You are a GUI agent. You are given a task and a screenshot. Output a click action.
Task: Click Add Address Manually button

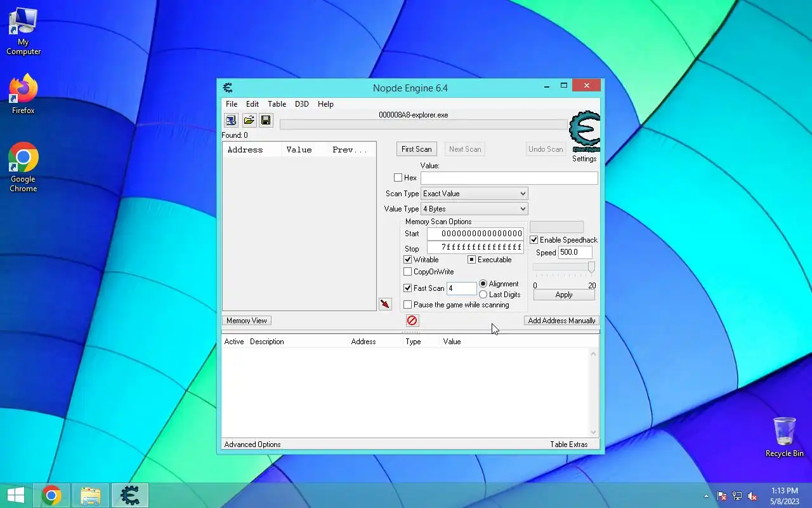[x=561, y=321]
